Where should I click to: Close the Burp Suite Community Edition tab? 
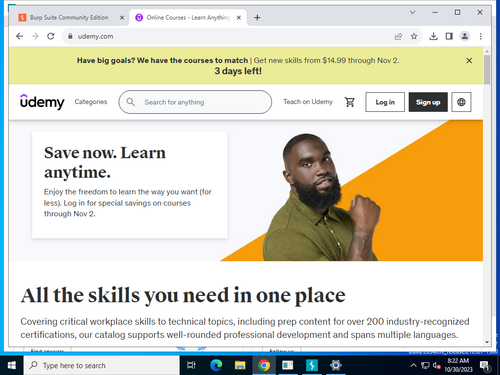[x=122, y=18]
